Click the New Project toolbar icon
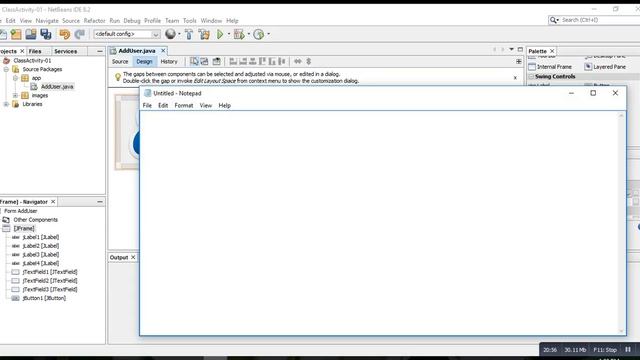 click(16, 34)
